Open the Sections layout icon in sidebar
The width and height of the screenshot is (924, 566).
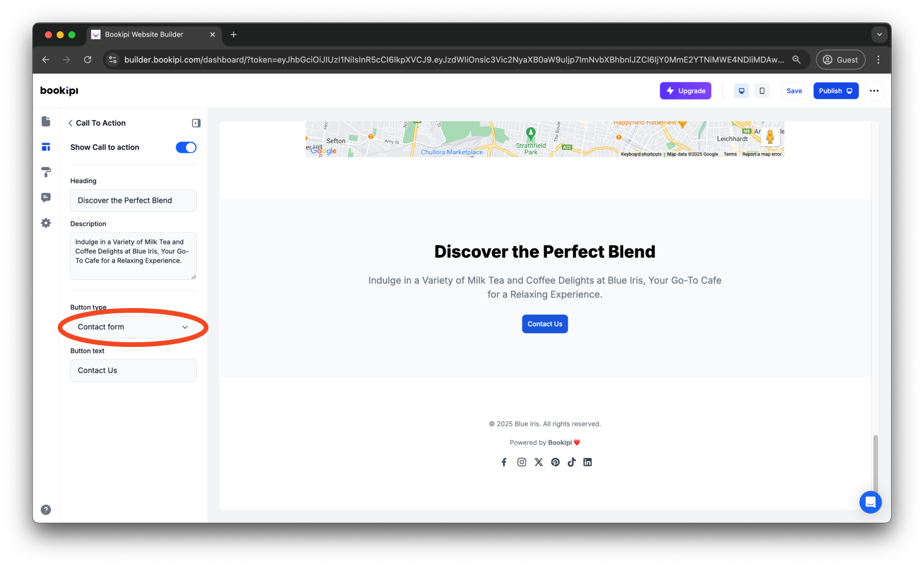[x=46, y=147]
